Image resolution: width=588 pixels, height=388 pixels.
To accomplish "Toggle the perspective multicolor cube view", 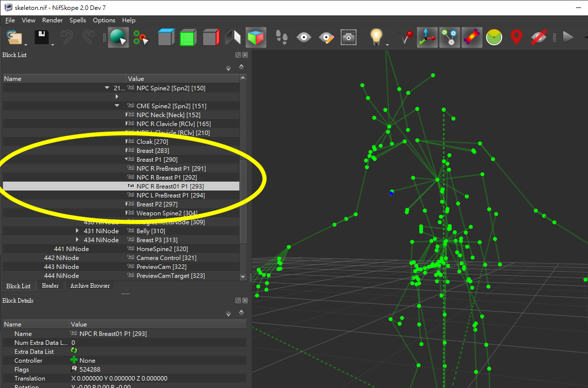I will 256,37.
